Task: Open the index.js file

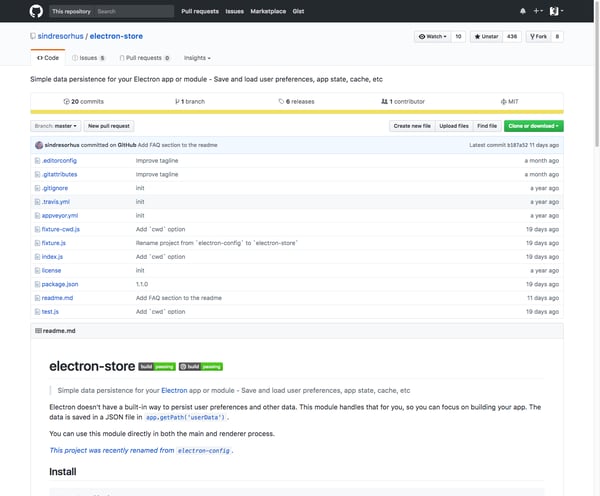Action: point(52,257)
